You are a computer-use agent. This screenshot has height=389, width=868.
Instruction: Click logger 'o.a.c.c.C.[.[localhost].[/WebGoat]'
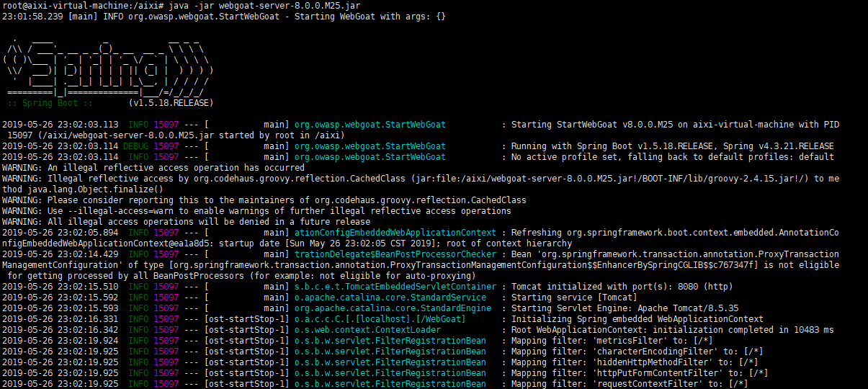click(x=380, y=319)
